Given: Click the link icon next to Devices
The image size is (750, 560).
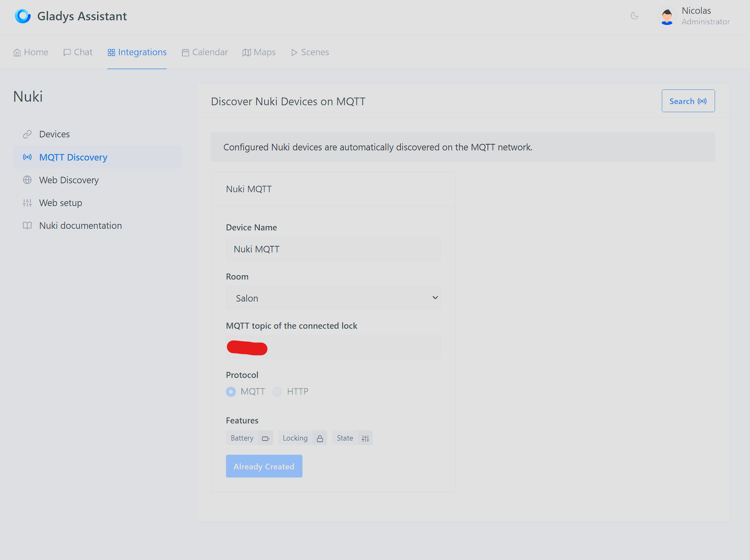Looking at the screenshot, I should [x=27, y=134].
